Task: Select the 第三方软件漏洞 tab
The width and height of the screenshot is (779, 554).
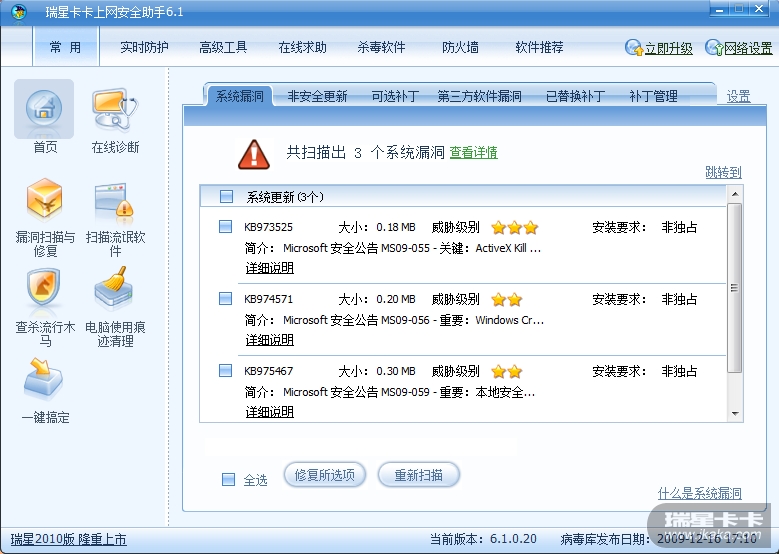Action: point(479,96)
